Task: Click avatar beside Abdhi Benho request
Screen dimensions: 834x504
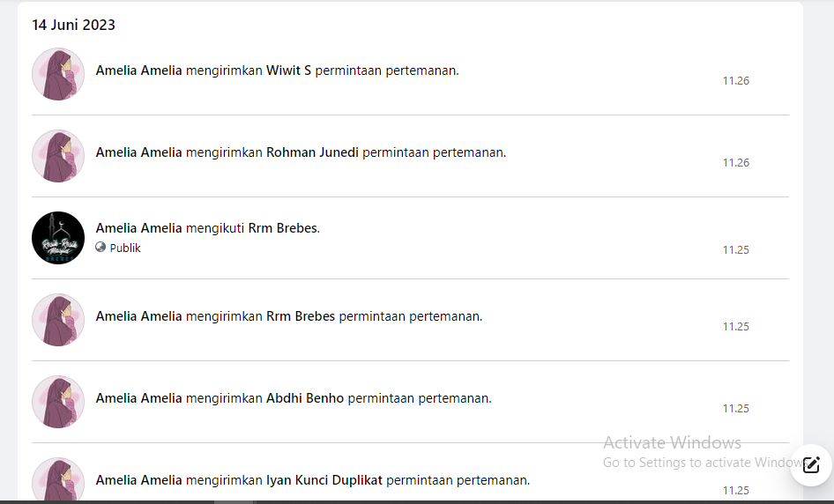Action: pos(58,402)
